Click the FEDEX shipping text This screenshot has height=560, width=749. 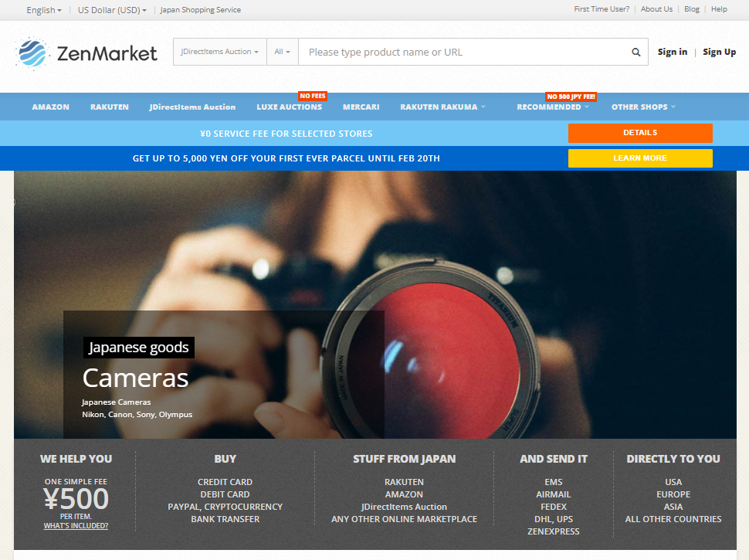(x=553, y=507)
